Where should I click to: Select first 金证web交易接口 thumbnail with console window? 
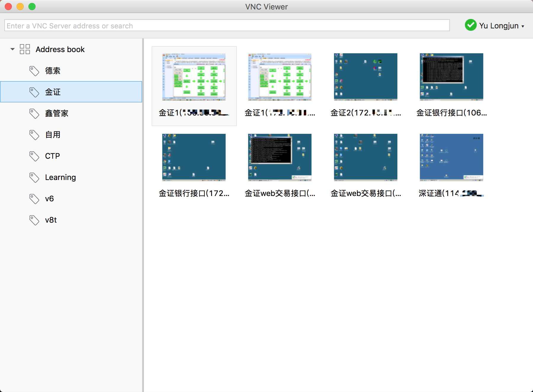tap(280, 158)
